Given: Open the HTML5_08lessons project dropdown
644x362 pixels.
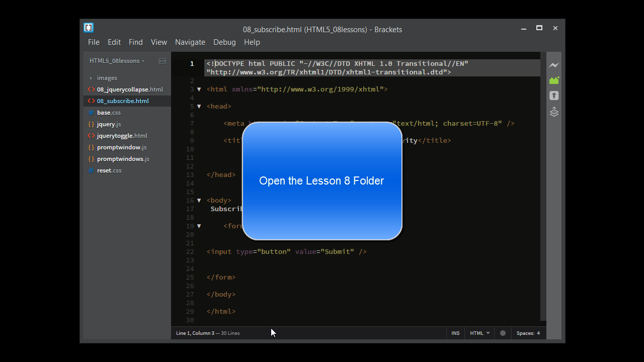Looking at the screenshot, I should point(117,61).
